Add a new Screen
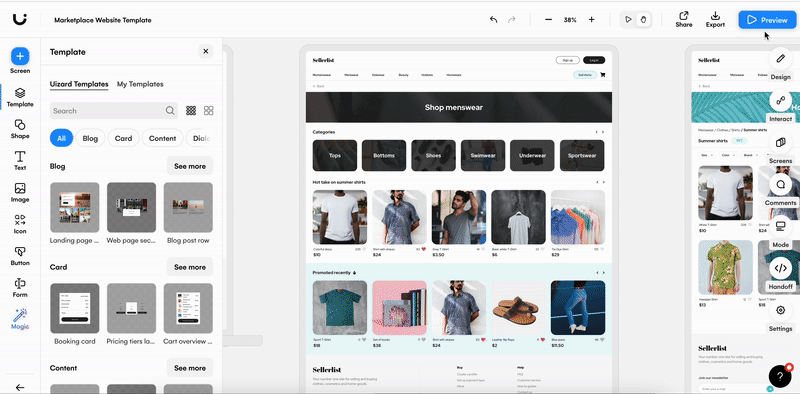 click(x=20, y=60)
